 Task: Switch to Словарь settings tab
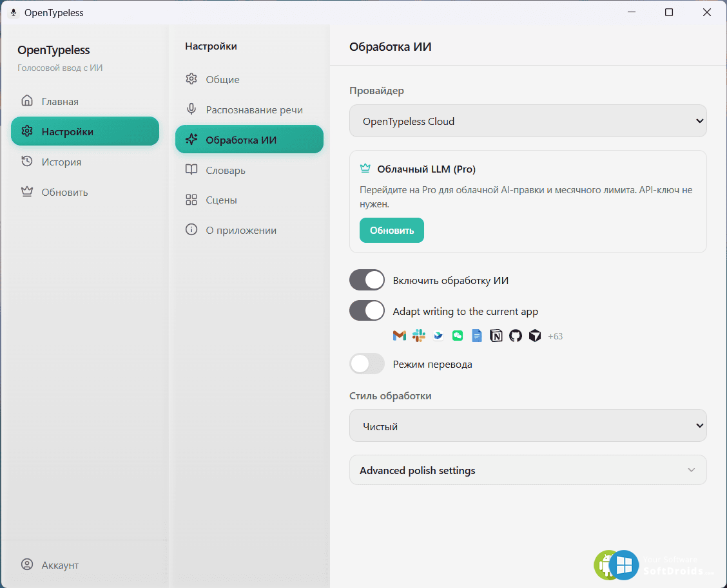tap(249, 170)
